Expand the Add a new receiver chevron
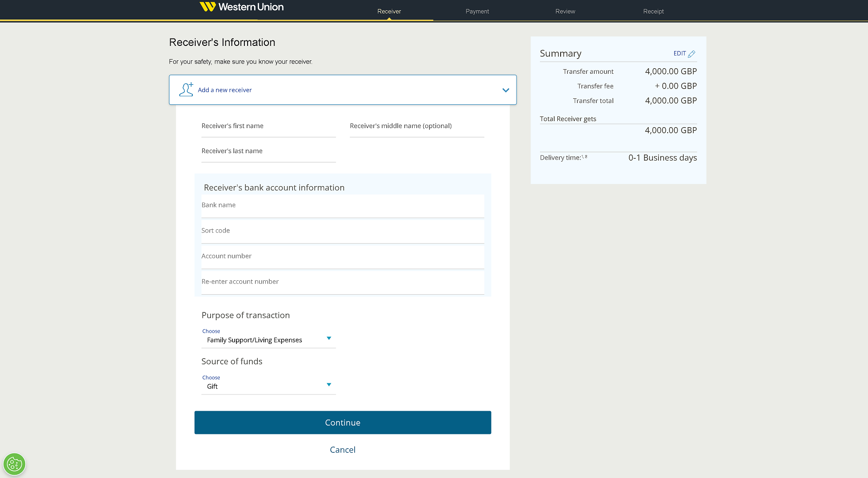This screenshot has height=478, width=868. point(505,90)
